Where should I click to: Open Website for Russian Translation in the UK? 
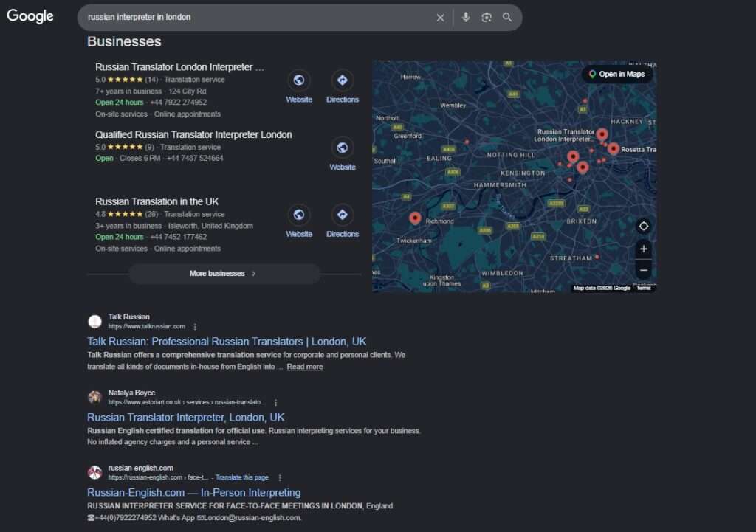click(x=299, y=221)
